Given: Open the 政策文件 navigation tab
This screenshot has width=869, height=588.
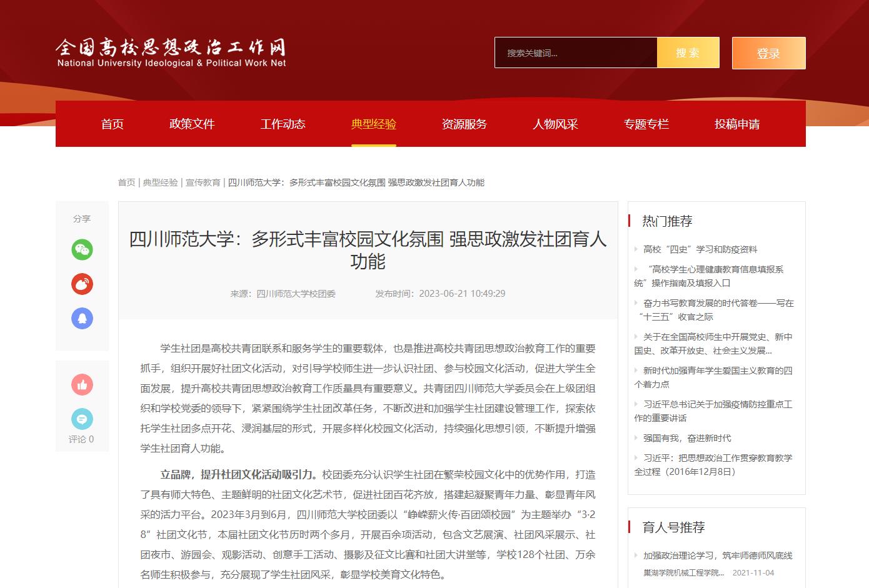Looking at the screenshot, I should coord(192,124).
